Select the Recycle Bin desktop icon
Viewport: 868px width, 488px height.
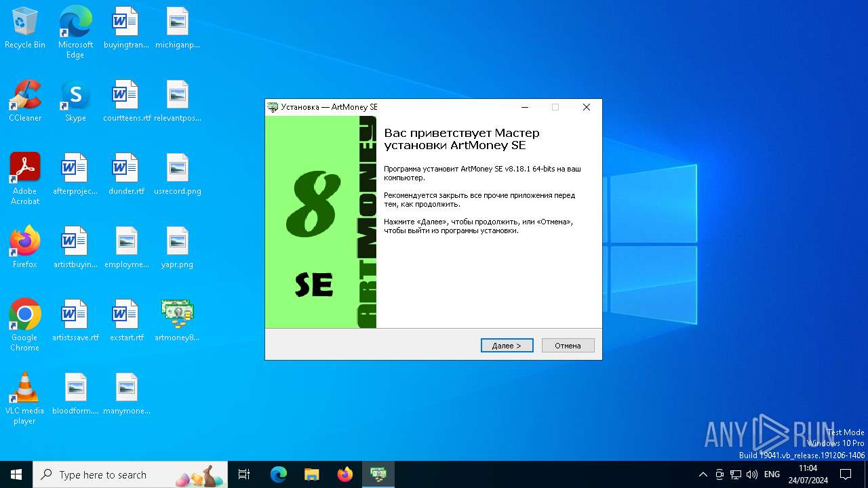25,28
